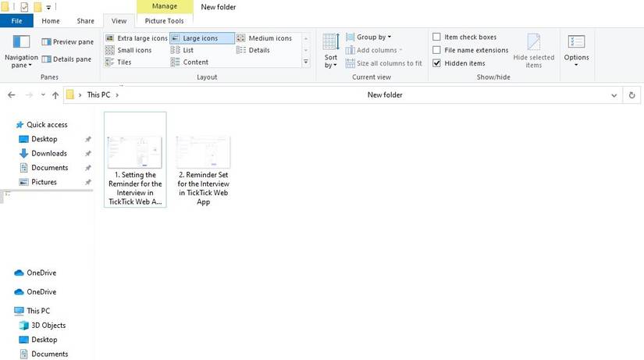This screenshot has height=360, width=644.
Task: Open the address bar history dropdown
Action: 614,95
